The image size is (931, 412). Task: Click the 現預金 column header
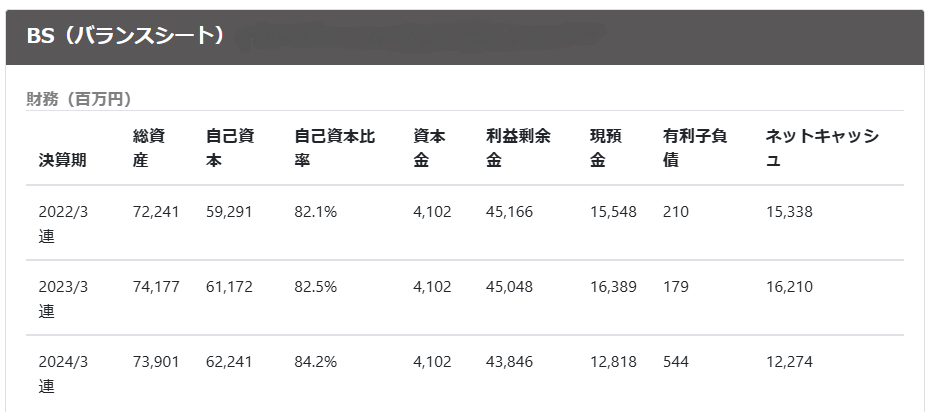coord(606,148)
